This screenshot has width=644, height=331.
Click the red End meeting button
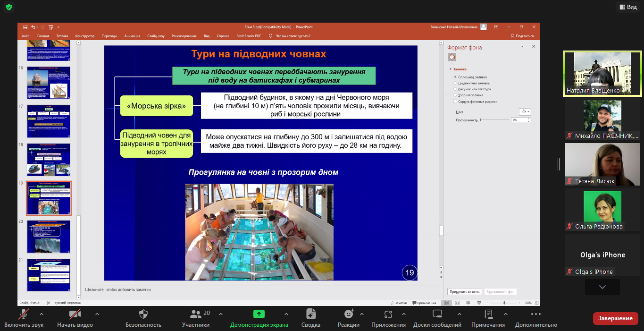[x=615, y=318]
